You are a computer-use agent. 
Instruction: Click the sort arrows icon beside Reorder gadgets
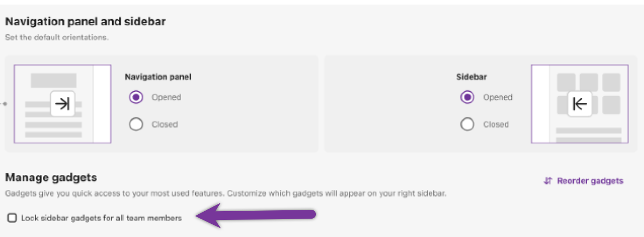[548, 181]
